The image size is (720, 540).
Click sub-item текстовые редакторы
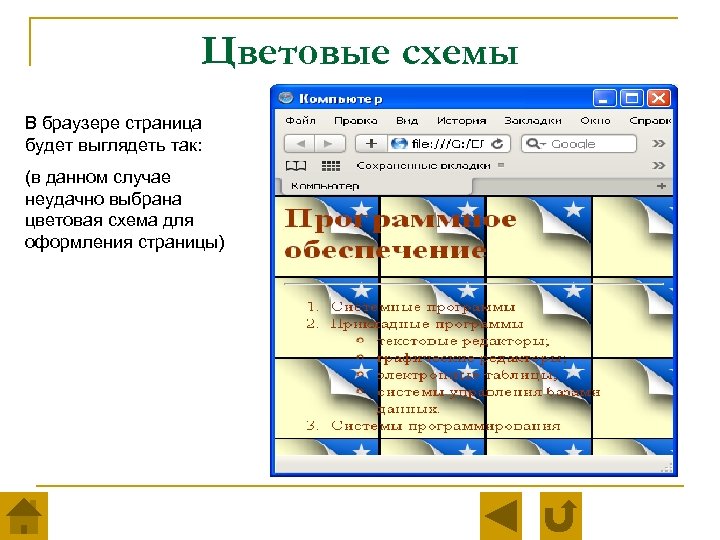(463, 341)
